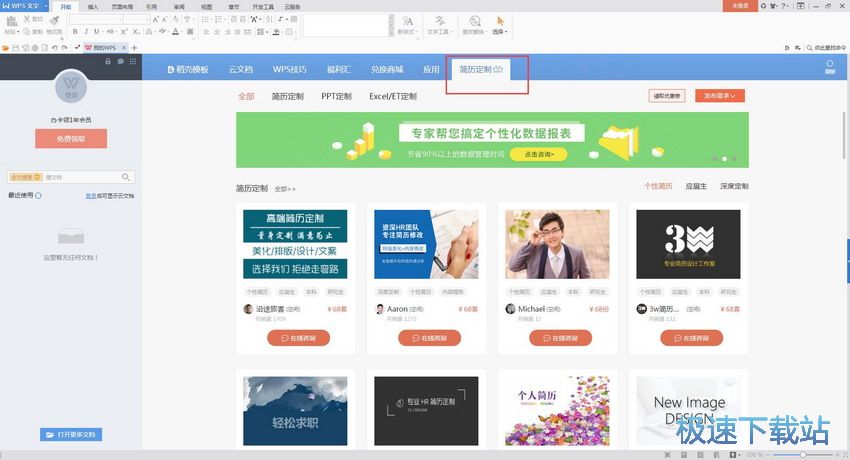Screen dimensions: 850x460
Task: Click the chat bubble icon in sidebar header
Action: [120, 61]
